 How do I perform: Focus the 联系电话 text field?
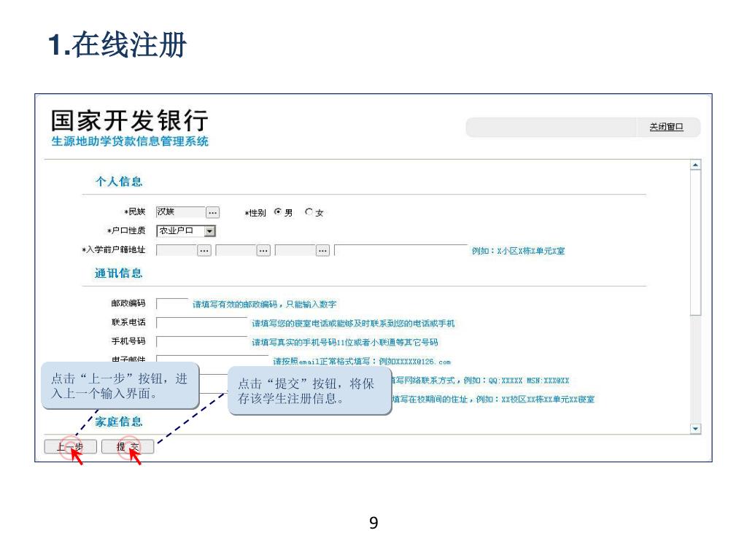point(202,322)
